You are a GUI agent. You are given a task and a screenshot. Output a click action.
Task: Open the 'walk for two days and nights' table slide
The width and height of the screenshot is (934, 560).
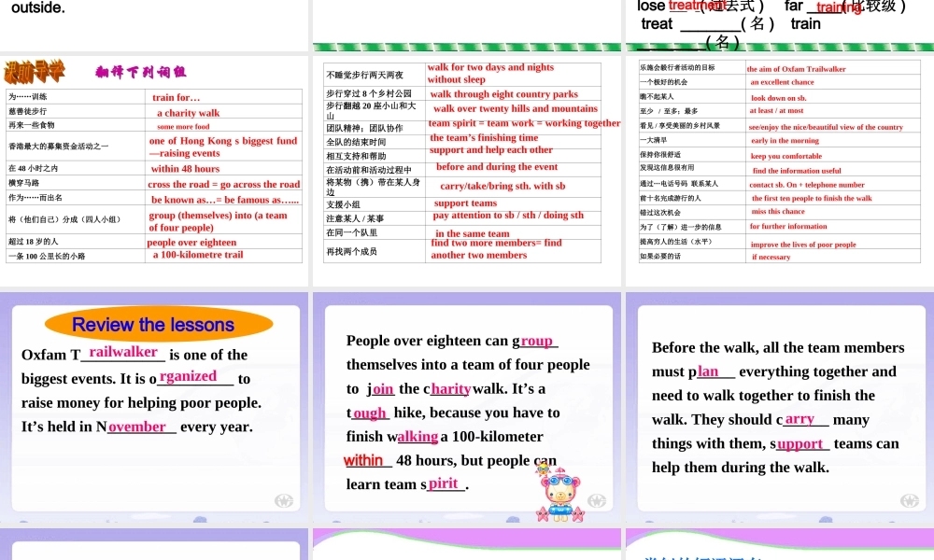pyautogui.click(x=467, y=171)
